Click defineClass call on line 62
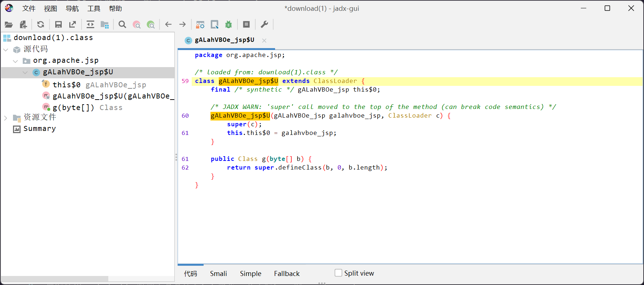This screenshot has height=285, width=644. [x=300, y=168]
